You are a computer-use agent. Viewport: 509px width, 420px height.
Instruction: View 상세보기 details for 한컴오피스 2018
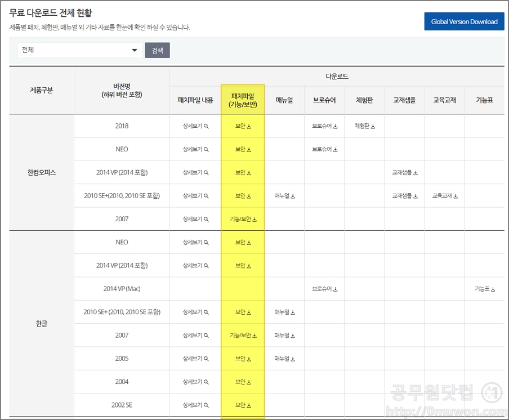tap(195, 126)
